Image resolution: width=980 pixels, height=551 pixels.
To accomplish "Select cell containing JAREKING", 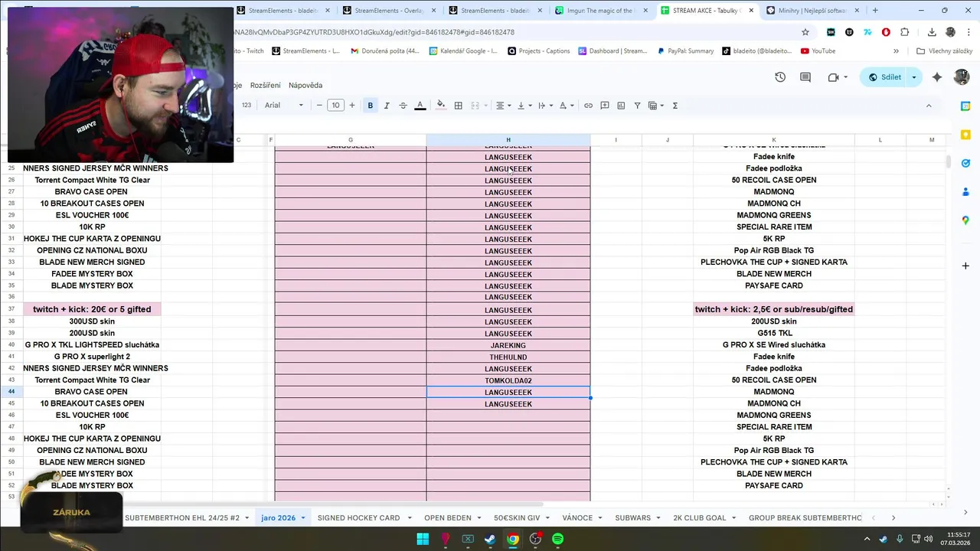I will click(508, 345).
